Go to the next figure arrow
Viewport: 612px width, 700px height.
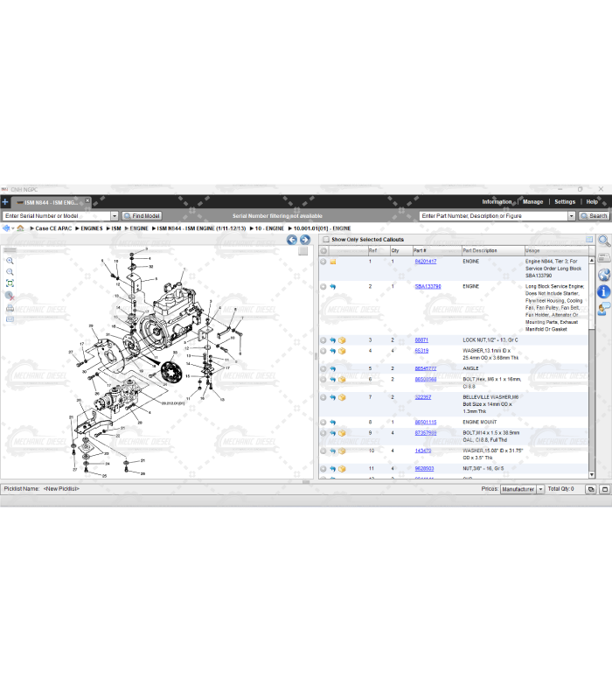pos(305,240)
